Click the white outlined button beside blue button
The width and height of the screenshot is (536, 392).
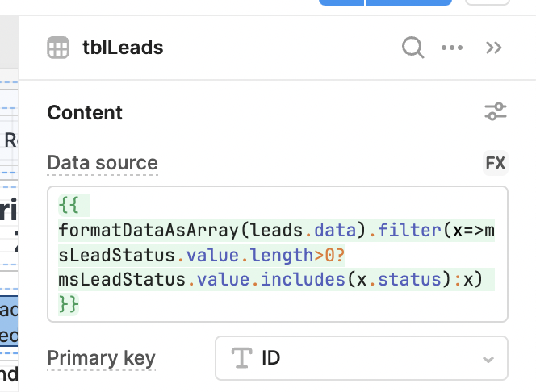pyautogui.click(x=488, y=2)
